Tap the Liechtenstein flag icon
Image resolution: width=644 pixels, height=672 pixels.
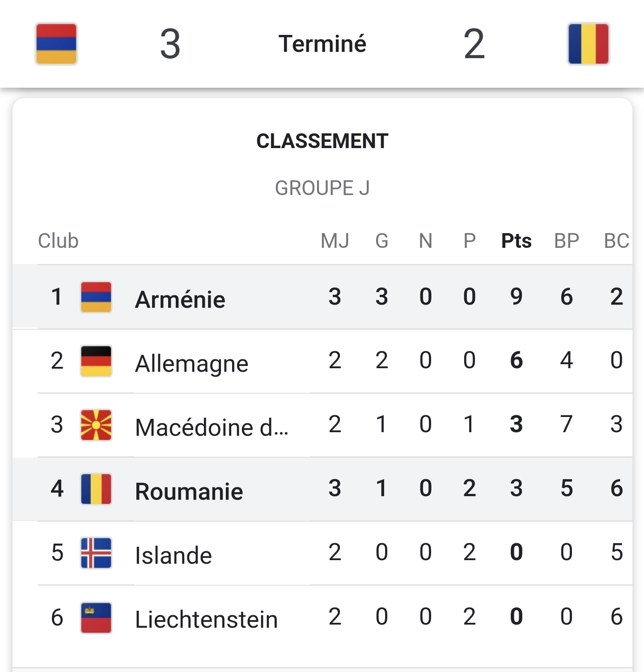(x=96, y=618)
